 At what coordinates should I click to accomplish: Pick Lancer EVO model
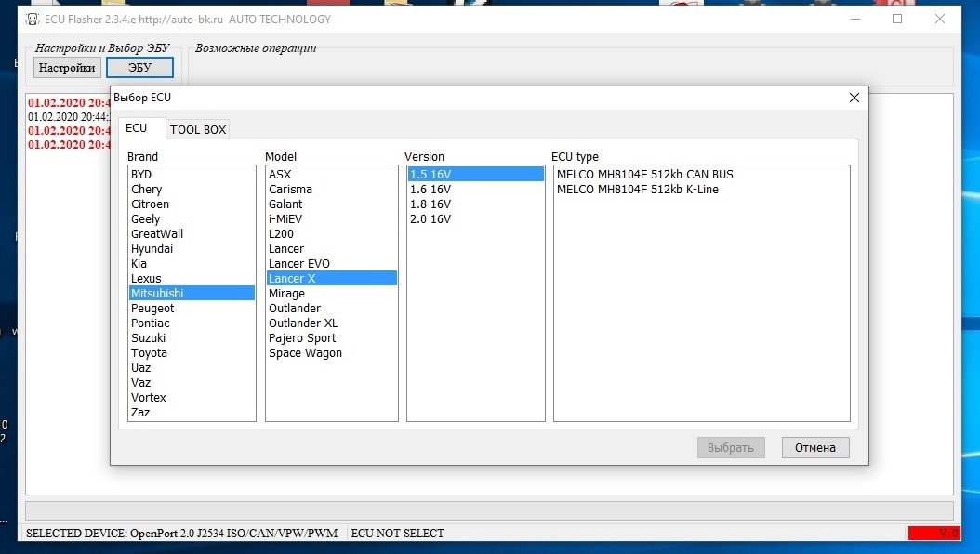pyautogui.click(x=299, y=264)
